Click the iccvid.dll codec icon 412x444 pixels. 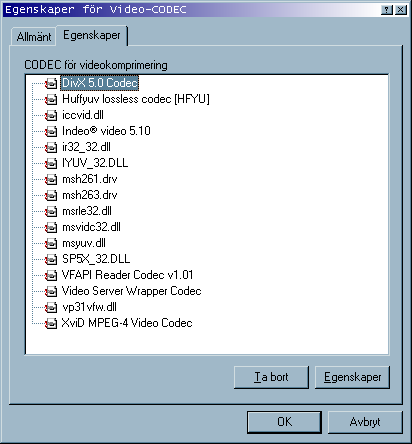coord(51,115)
